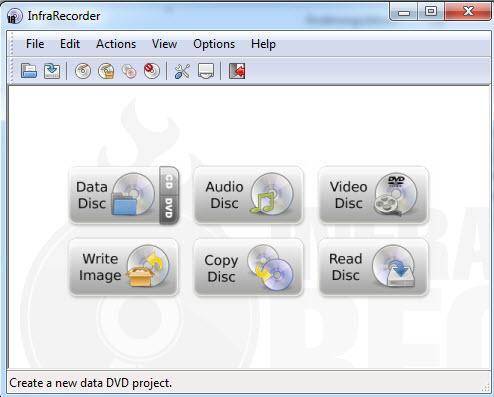Viewport: 494px width, 397px height.
Task: Click the Read Disc button
Action: [x=373, y=267]
